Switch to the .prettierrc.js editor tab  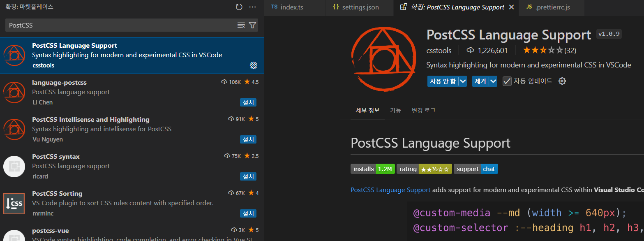(x=552, y=7)
